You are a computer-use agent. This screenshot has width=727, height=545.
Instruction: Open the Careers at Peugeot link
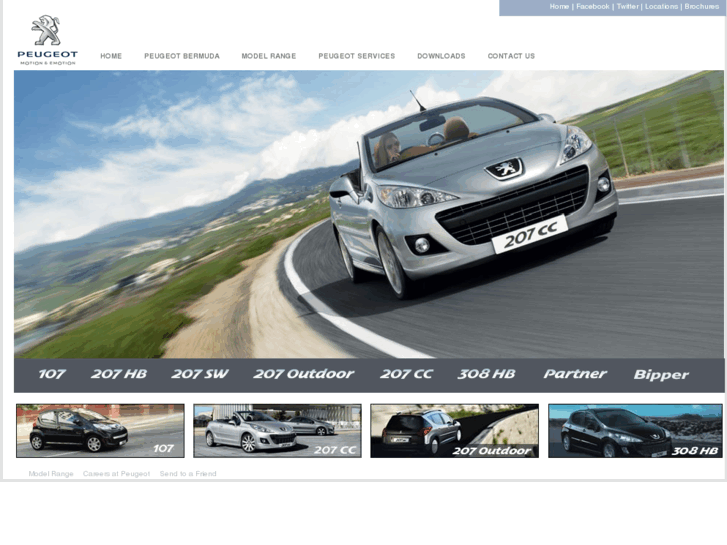(116, 474)
